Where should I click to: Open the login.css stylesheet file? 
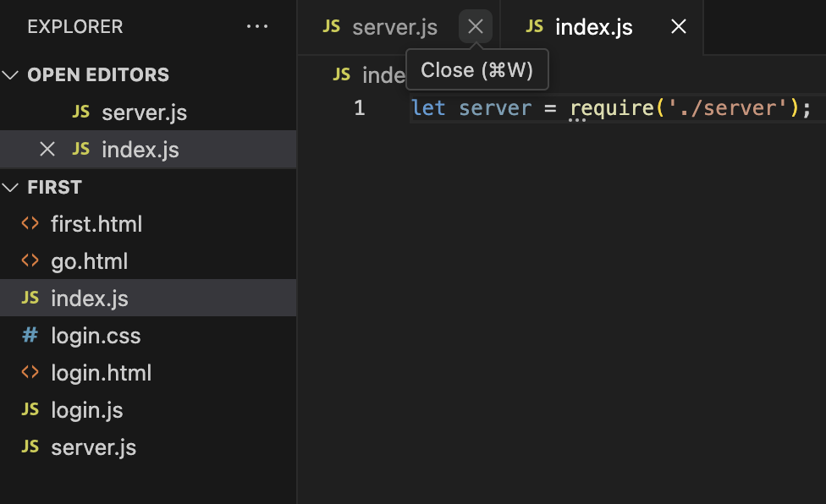pyautogui.click(x=96, y=336)
